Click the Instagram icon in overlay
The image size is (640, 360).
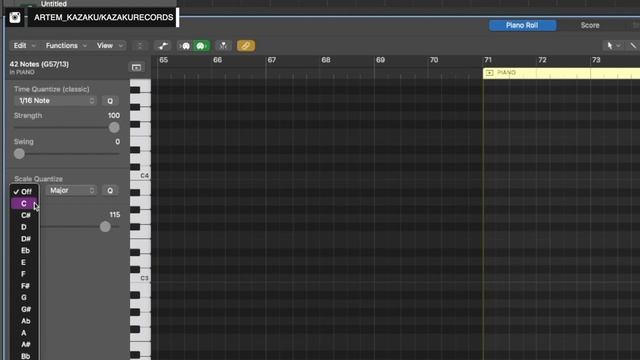(15, 17)
